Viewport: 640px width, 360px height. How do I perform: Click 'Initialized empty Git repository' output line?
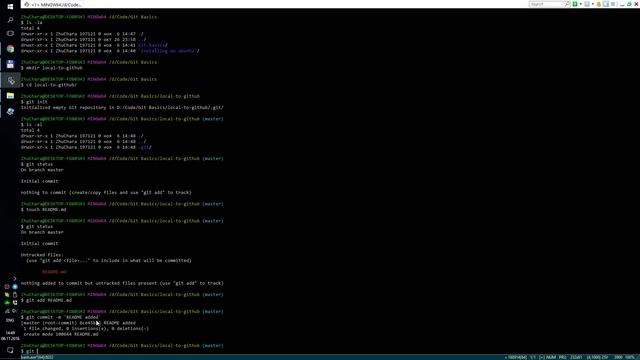122,107
